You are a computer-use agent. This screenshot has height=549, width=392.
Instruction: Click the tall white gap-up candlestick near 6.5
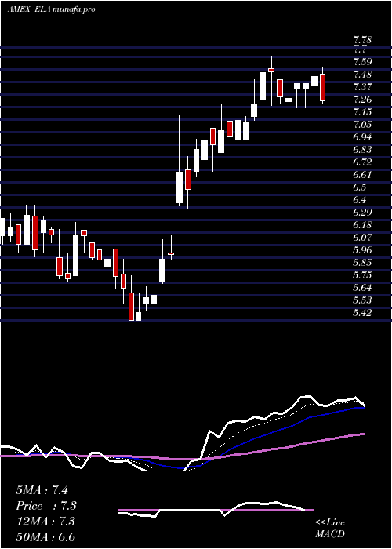pos(180,187)
